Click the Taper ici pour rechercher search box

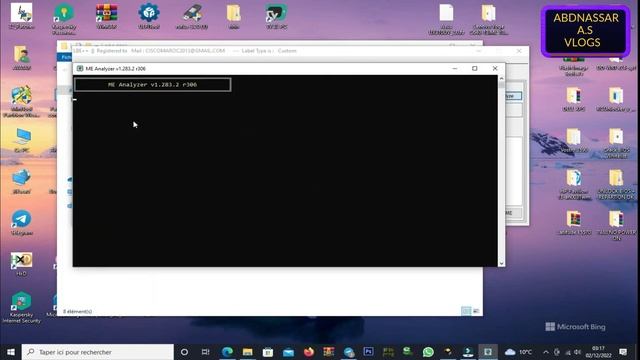(98, 352)
